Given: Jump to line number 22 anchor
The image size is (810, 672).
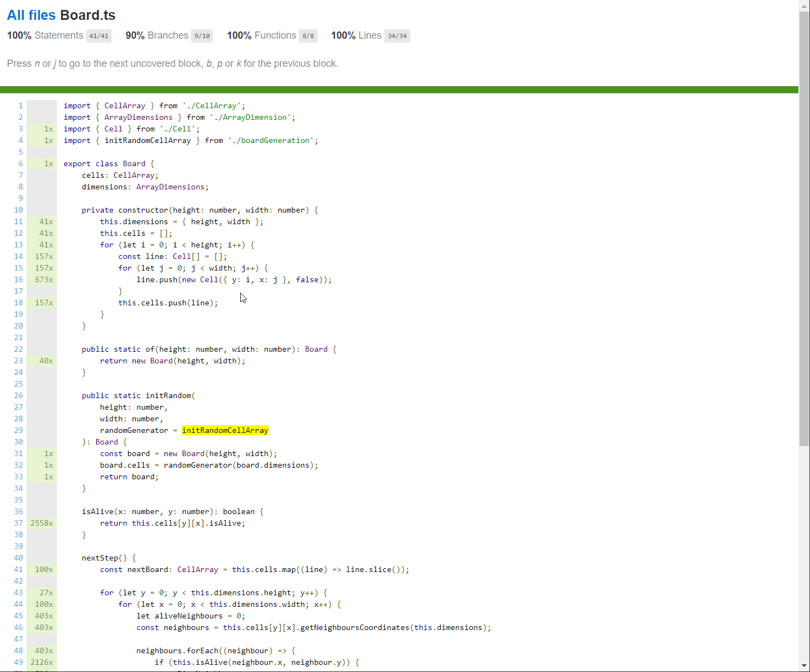Looking at the screenshot, I should [18, 349].
